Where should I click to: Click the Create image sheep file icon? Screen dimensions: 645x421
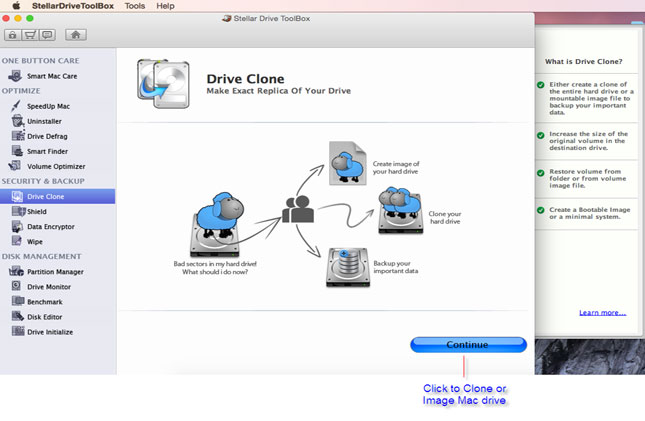(348, 163)
